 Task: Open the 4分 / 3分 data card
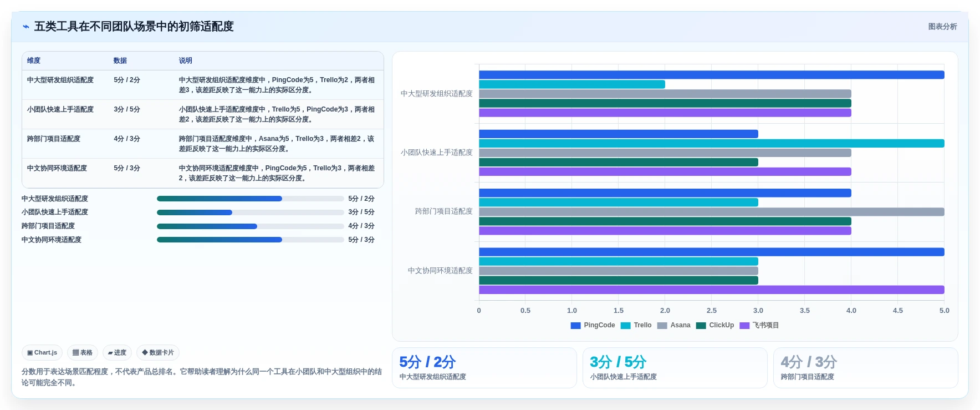(x=866, y=368)
